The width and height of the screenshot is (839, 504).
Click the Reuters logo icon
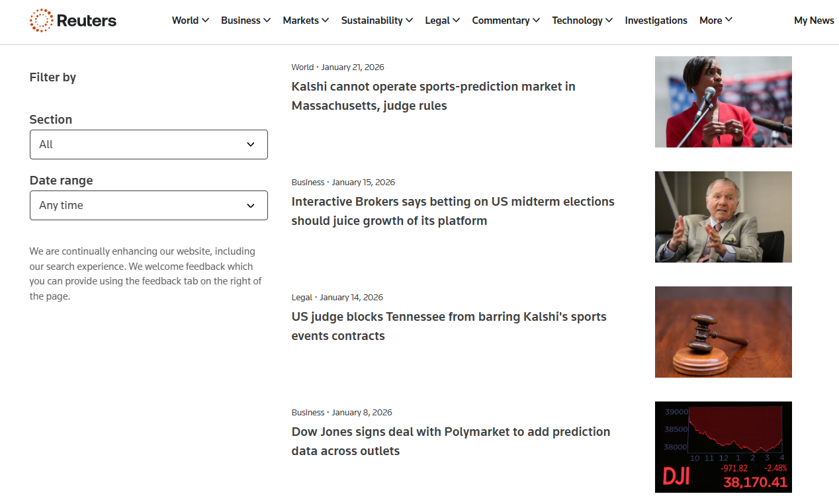pyautogui.click(x=41, y=21)
